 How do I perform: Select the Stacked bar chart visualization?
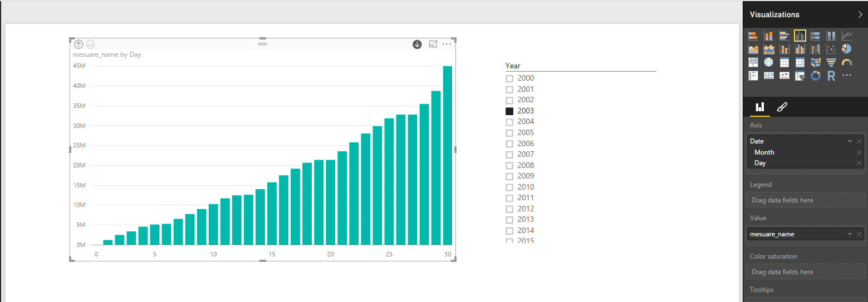click(753, 36)
